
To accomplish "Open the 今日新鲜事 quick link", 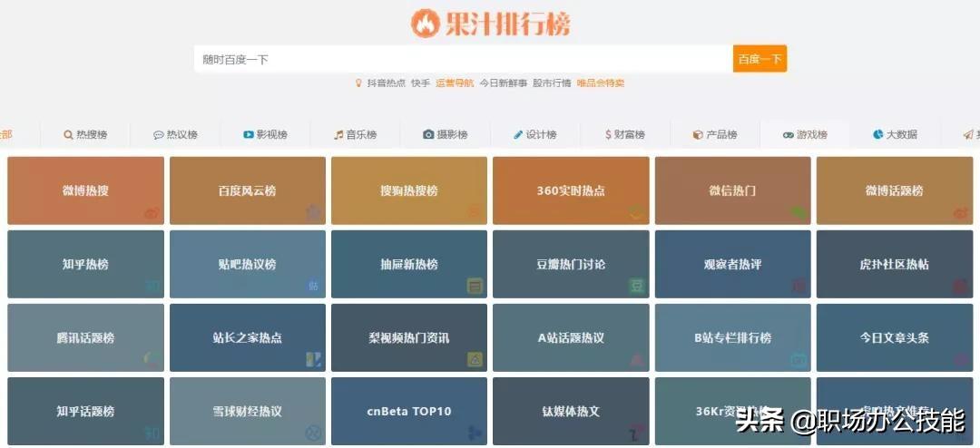I will click(x=503, y=83).
